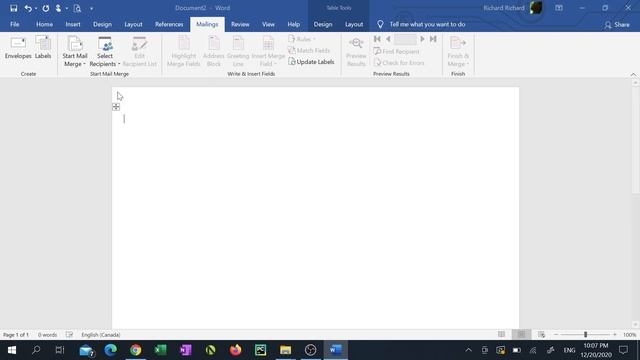The height and width of the screenshot is (360, 640).
Task: Switch to Print Layout view
Action: pyautogui.click(x=521, y=335)
